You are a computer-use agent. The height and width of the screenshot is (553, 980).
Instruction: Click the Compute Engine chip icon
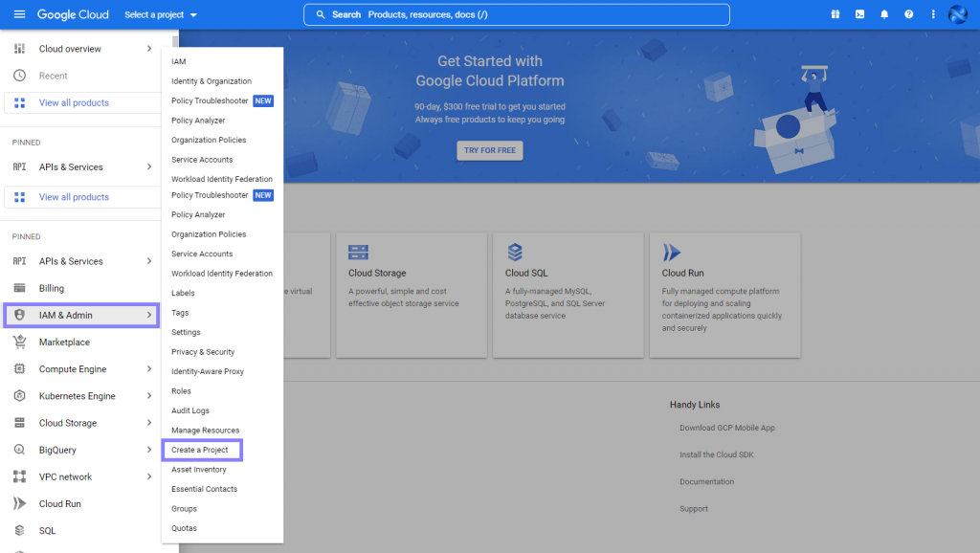[x=19, y=368]
